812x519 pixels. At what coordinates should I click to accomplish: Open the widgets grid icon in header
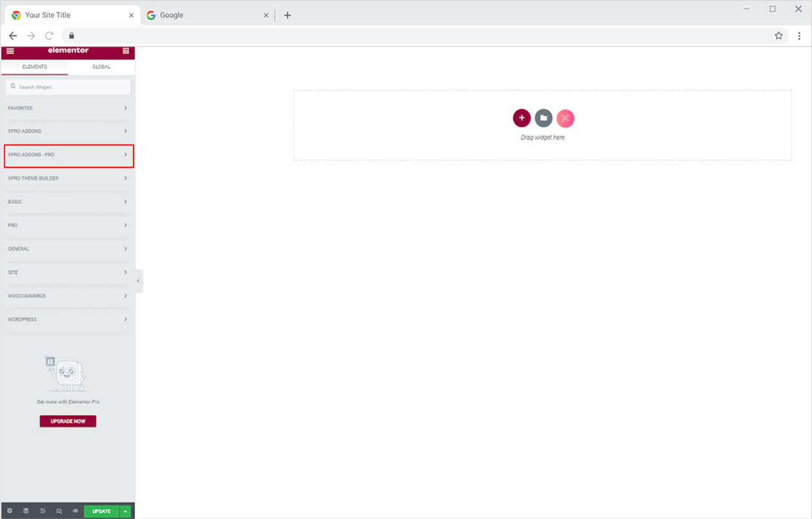[x=126, y=51]
